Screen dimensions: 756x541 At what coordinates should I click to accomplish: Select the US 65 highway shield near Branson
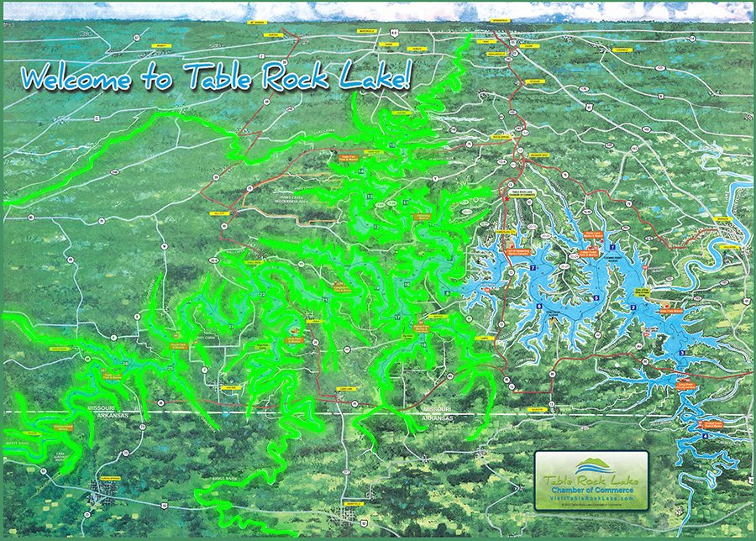tap(746, 299)
